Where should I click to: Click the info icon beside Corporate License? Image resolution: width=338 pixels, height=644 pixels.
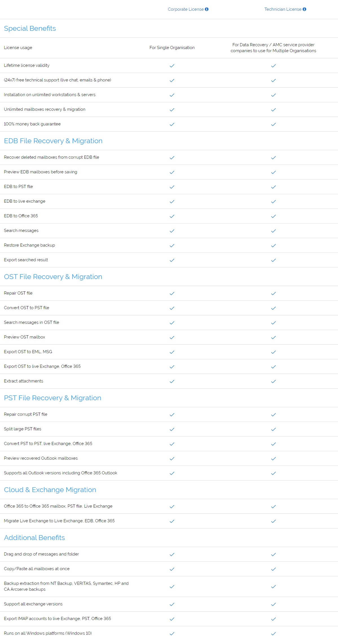pos(207,9)
